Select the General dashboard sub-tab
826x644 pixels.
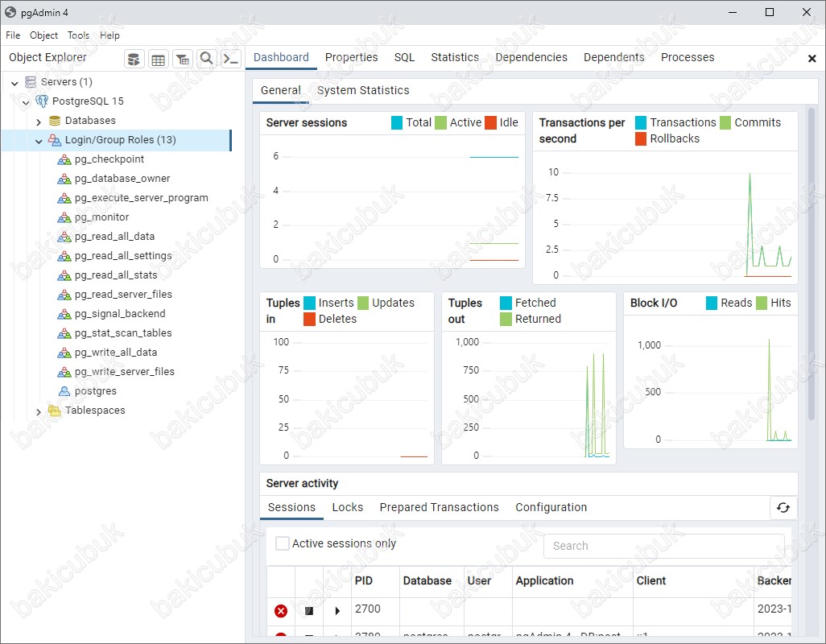[281, 91]
